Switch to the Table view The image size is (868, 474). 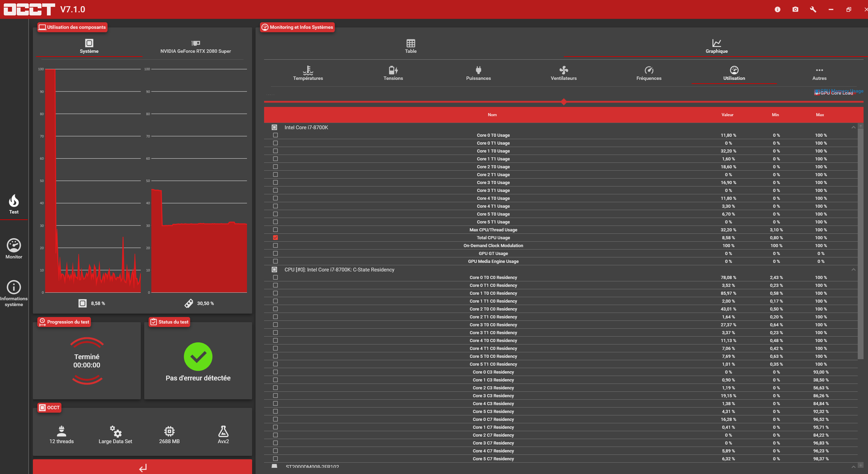click(411, 46)
